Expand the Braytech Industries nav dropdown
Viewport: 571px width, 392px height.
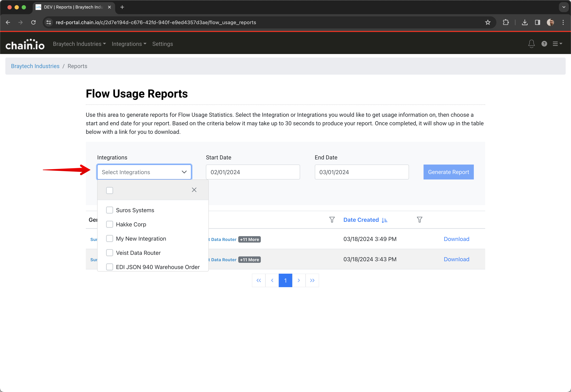[79, 44]
